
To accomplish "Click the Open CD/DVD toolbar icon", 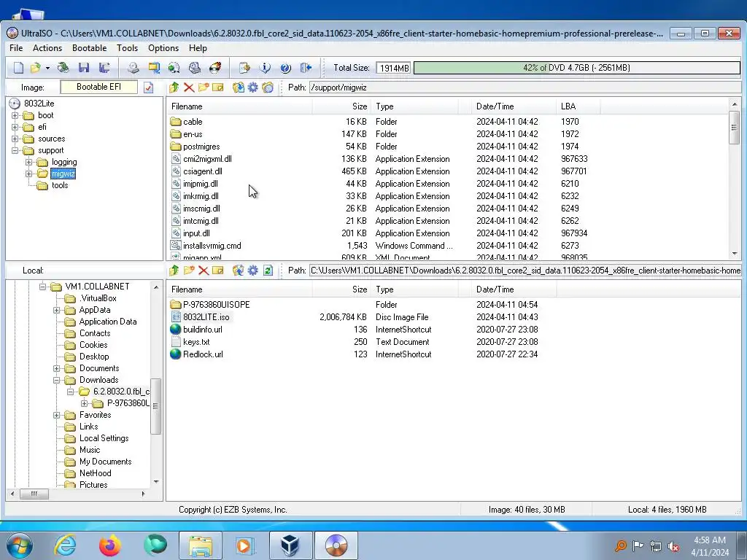I will (63, 68).
